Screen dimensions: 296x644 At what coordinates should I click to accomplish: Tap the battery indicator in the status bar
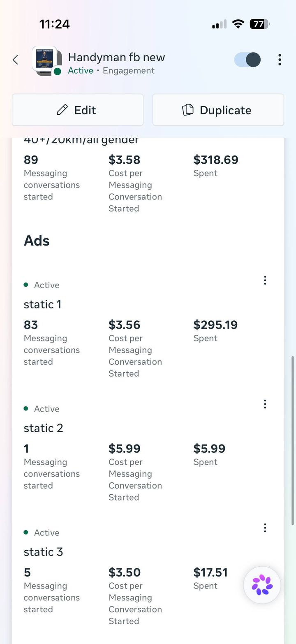259,24
